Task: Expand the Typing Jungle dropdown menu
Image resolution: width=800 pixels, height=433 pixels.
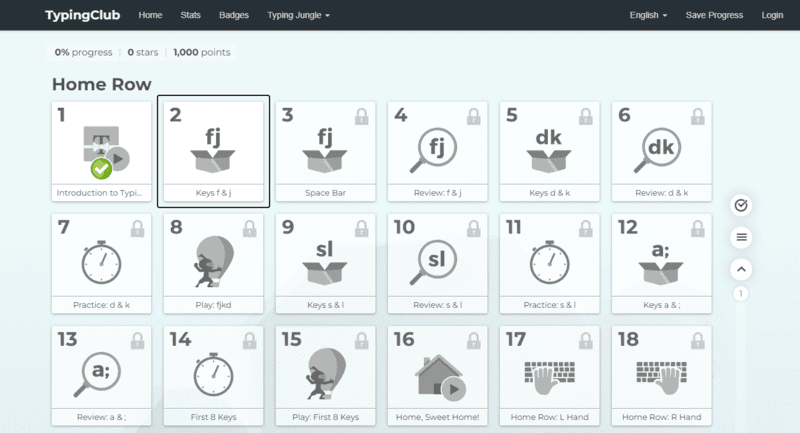Action: pos(298,15)
